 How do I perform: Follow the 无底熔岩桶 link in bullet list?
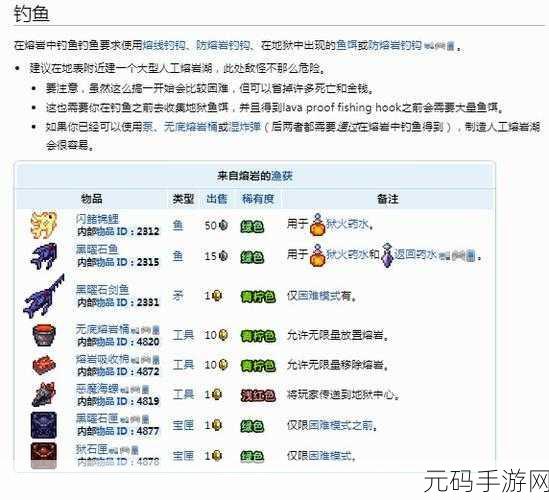190,127
